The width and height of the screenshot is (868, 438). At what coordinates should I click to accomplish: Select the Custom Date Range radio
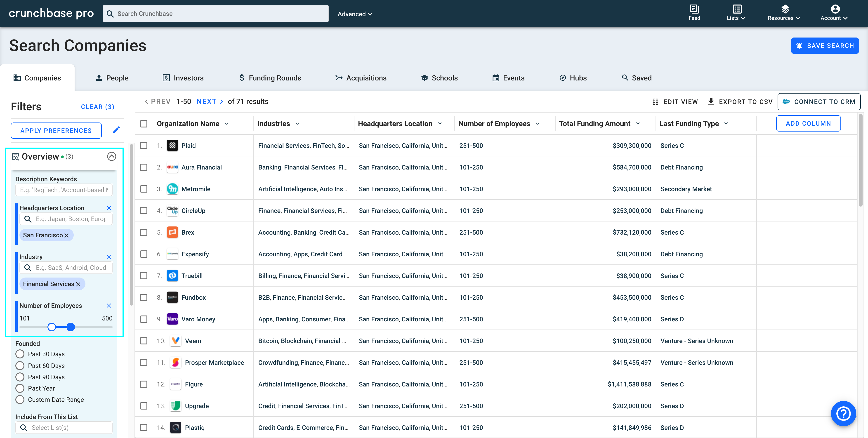[20, 400]
